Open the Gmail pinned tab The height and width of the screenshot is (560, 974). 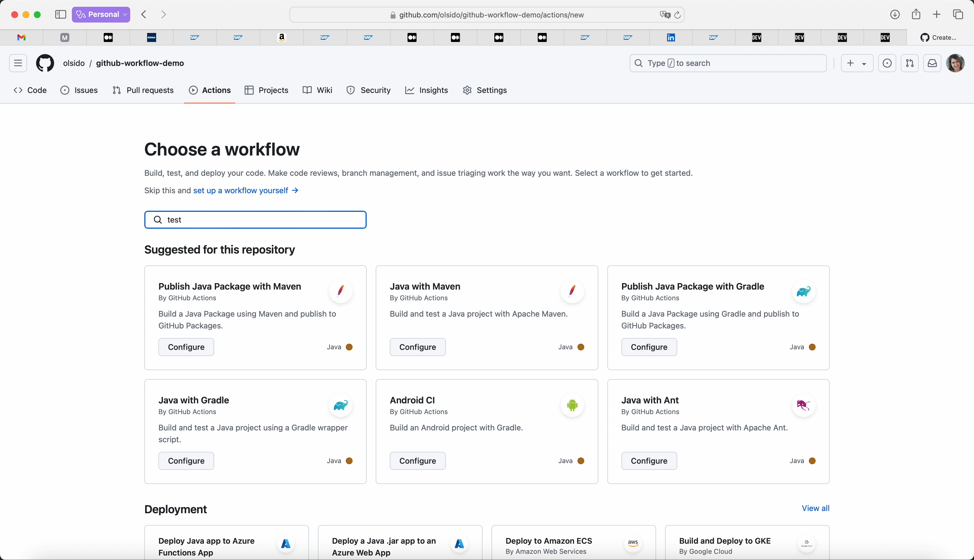pos(21,37)
